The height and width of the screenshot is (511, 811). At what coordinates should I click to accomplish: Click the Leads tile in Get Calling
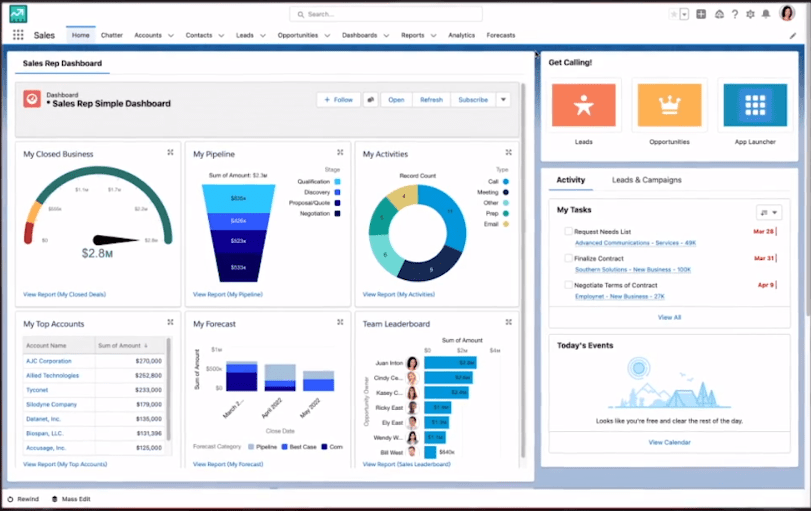(x=583, y=105)
